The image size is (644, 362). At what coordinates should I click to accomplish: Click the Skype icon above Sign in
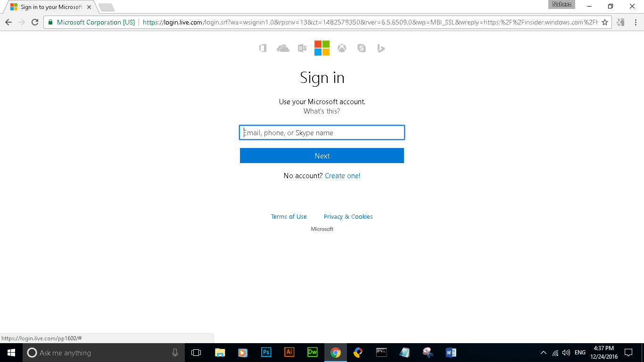(x=362, y=48)
